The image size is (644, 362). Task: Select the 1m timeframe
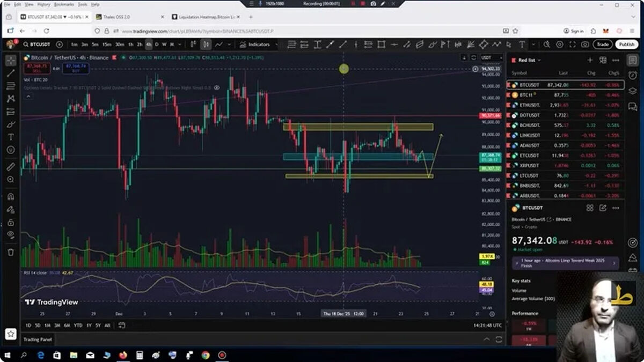point(74,45)
